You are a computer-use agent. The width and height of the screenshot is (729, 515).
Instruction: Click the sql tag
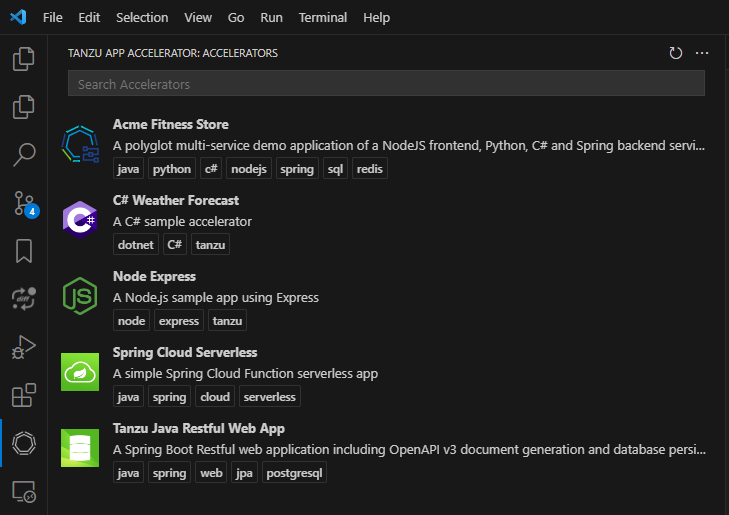point(335,168)
